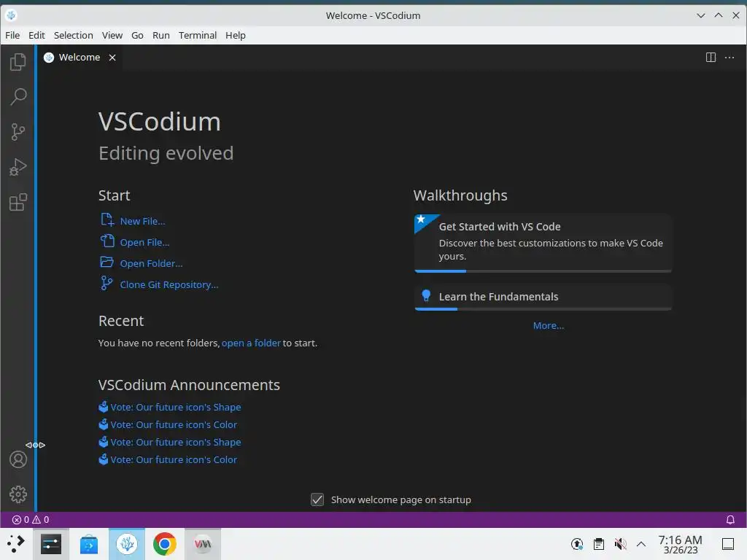Click the show desktop button in taskbar
Screen dimensions: 747x560
[x=727, y=544]
